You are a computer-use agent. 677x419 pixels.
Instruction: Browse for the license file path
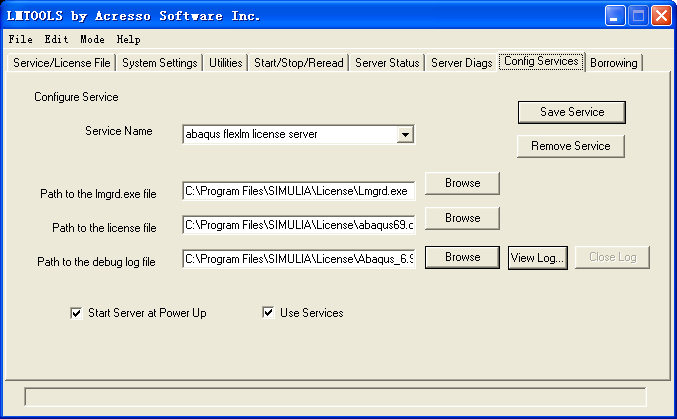click(x=462, y=218)
